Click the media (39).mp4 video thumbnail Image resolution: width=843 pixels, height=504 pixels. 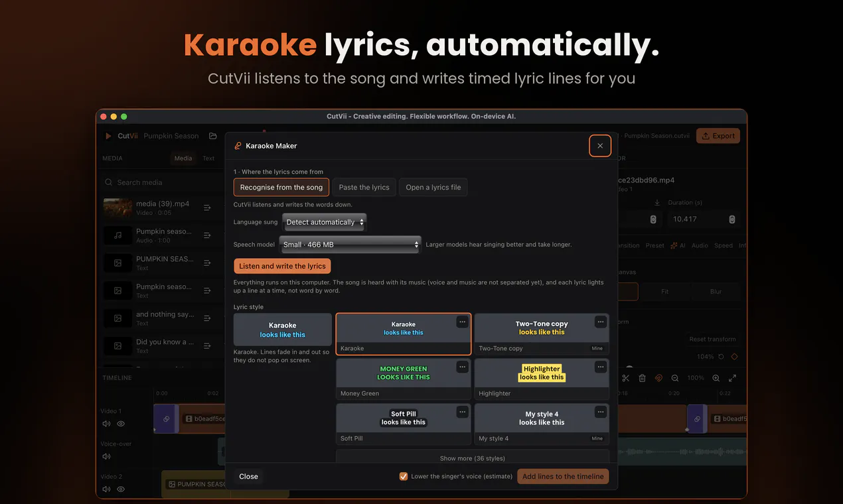(x=117, y=208)
